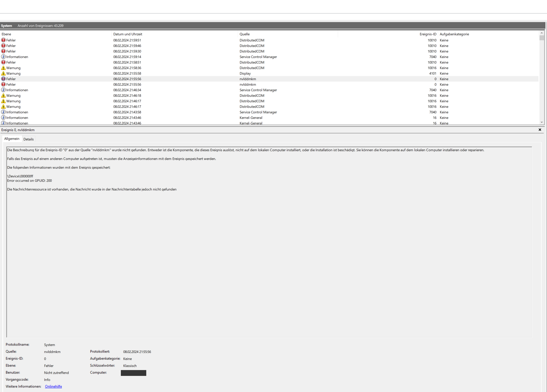The image size is (547, 392).
Task: Click error icon of 21:59:51 DistributedCOM event
Action: tap(3, 40)
